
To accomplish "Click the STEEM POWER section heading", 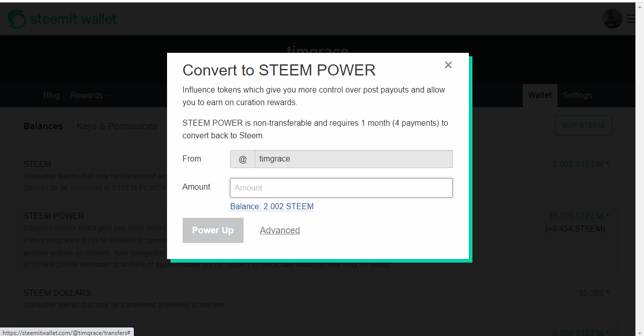I will pos(54,216).
